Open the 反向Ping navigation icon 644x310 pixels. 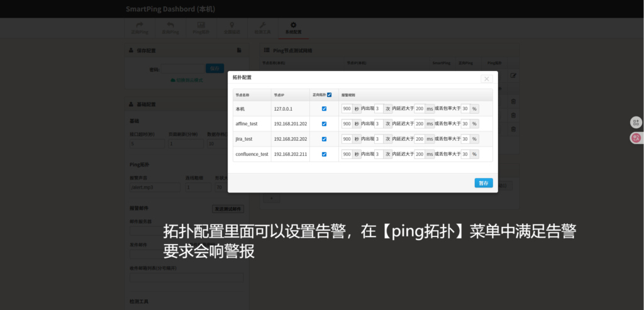[x=170, y=25]
